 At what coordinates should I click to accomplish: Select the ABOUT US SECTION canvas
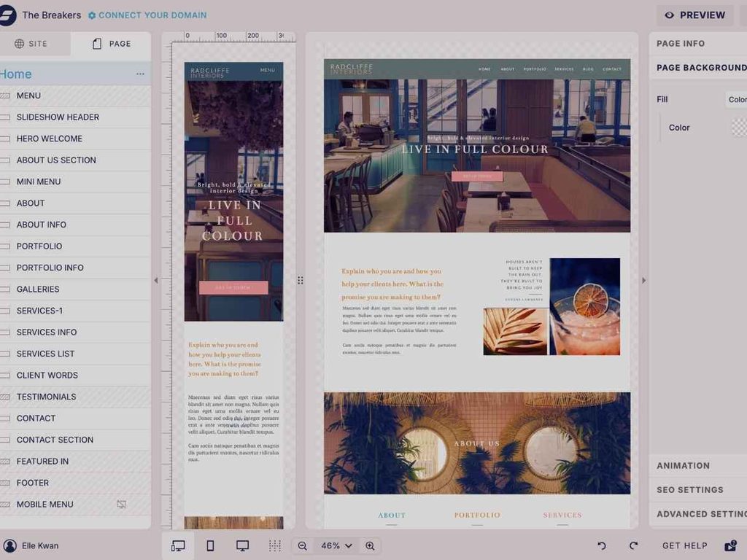tap(75, 160)
